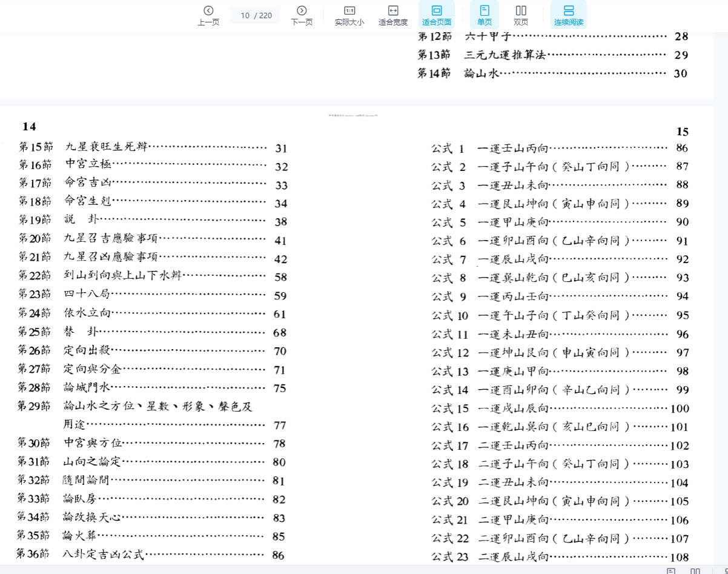Open contents entry 公式 1 一運壬山丙向
Screen dimensions: 728x574
514,148
